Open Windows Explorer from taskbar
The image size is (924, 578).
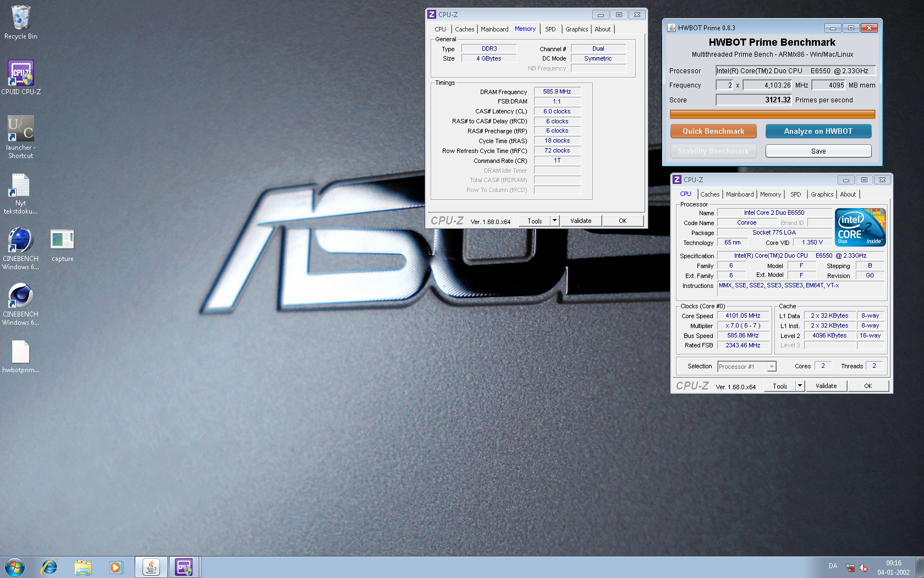coord(83,567)
